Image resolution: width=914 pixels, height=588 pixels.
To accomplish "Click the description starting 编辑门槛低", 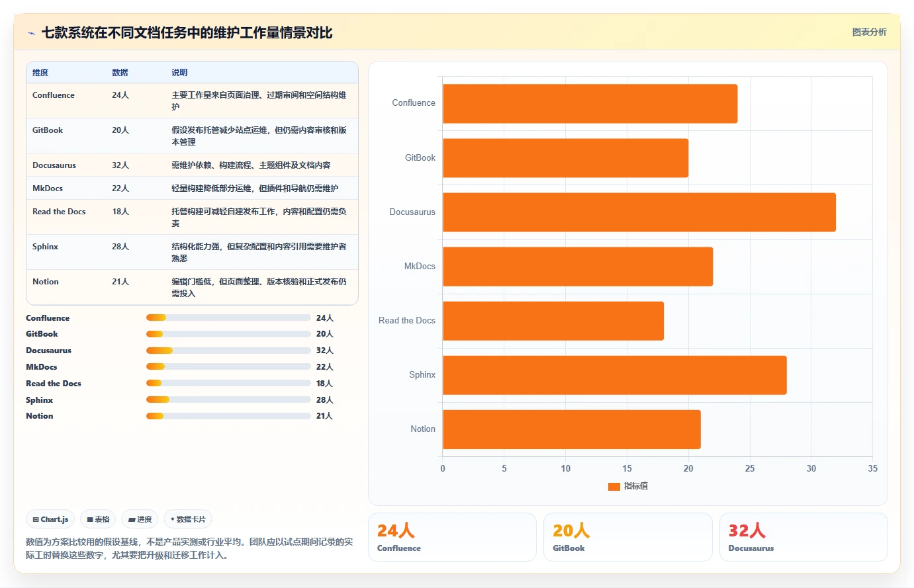I will [259, 287].
